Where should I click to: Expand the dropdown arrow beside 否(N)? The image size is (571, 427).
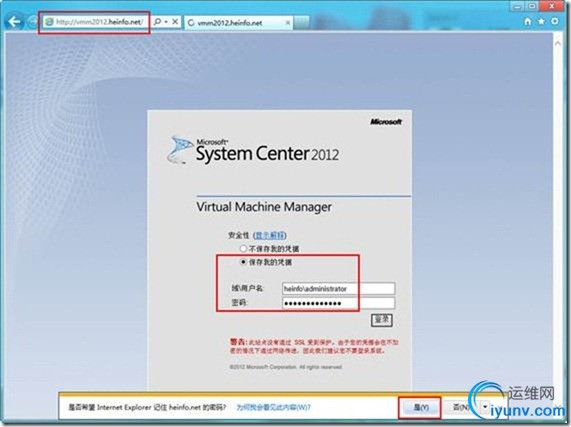coord(485,407)
